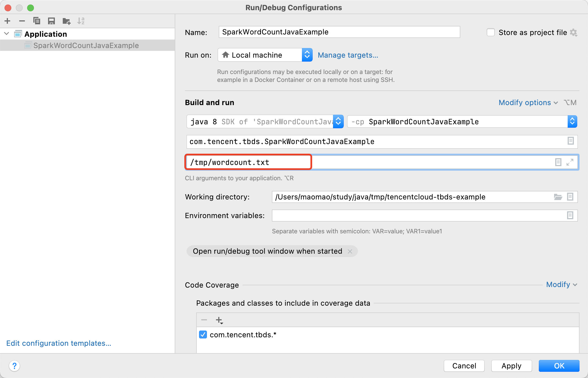Click the browse folder icon for Working directory
Viewport: 588px width, 378px height.
[558, 197]
